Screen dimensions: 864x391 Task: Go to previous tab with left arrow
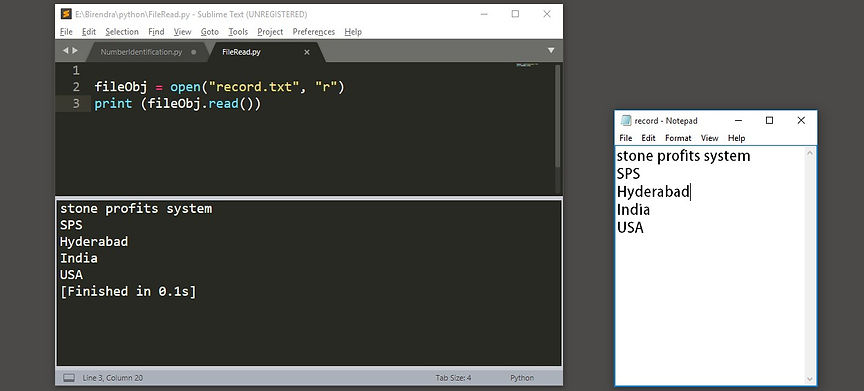(x=65, y=51)
